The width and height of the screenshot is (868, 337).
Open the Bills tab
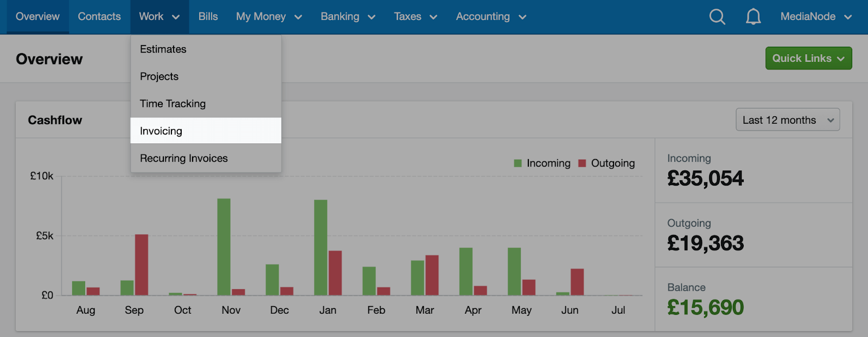(208, 17)
